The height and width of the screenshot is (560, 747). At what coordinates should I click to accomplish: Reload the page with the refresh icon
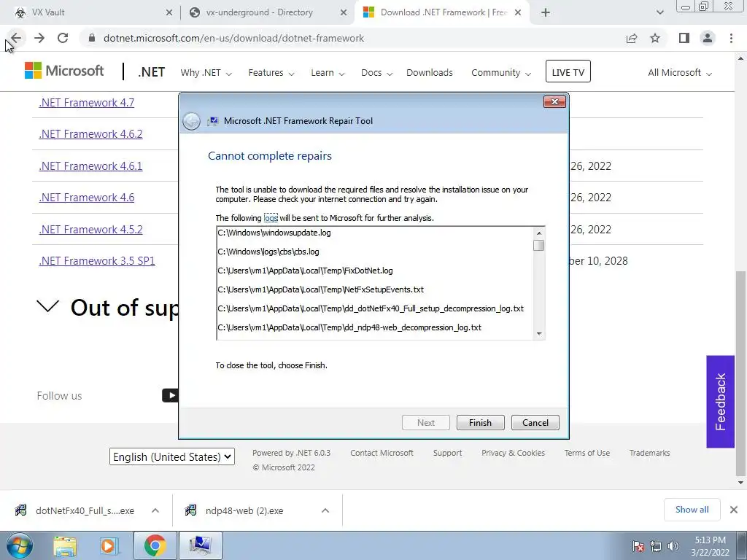pyautogui.click(x=63, y=38)
